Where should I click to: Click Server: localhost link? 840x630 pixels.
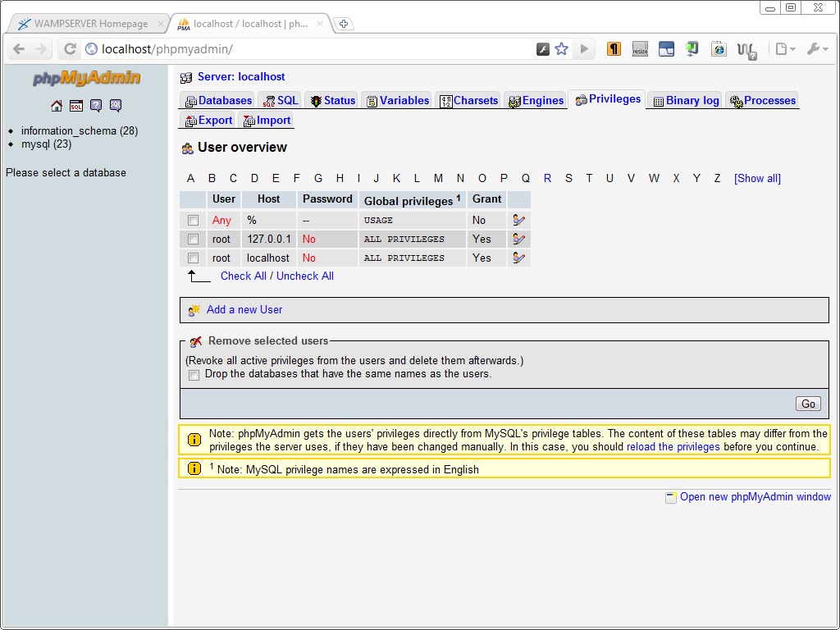pos(241,76)
